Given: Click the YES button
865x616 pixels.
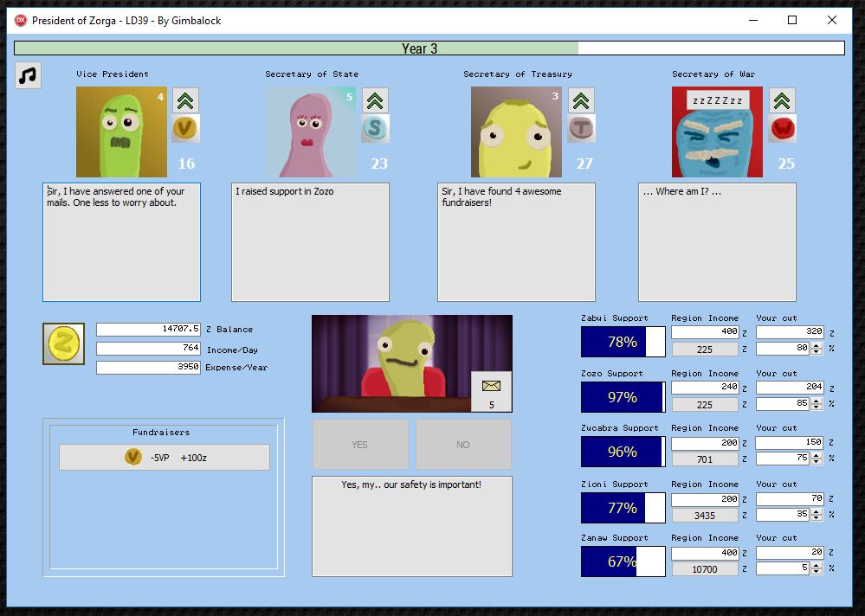Looking at the screenshot, I should (360, 445).
